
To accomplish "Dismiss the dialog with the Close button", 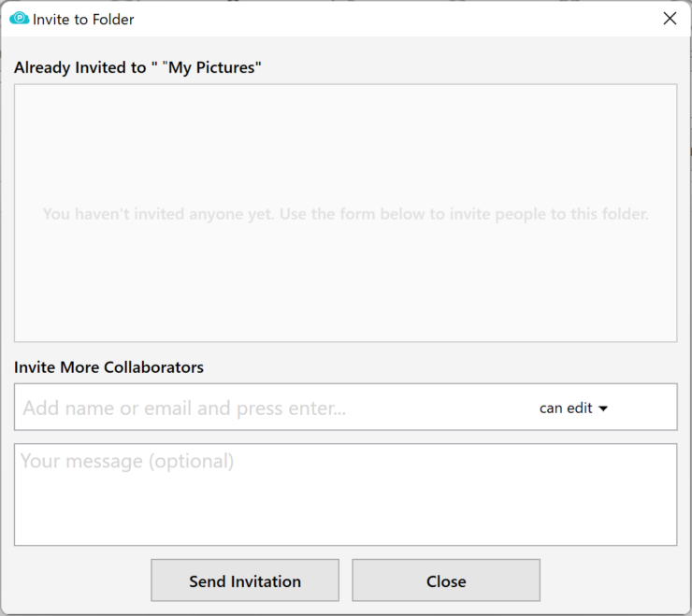I will 446,580.
